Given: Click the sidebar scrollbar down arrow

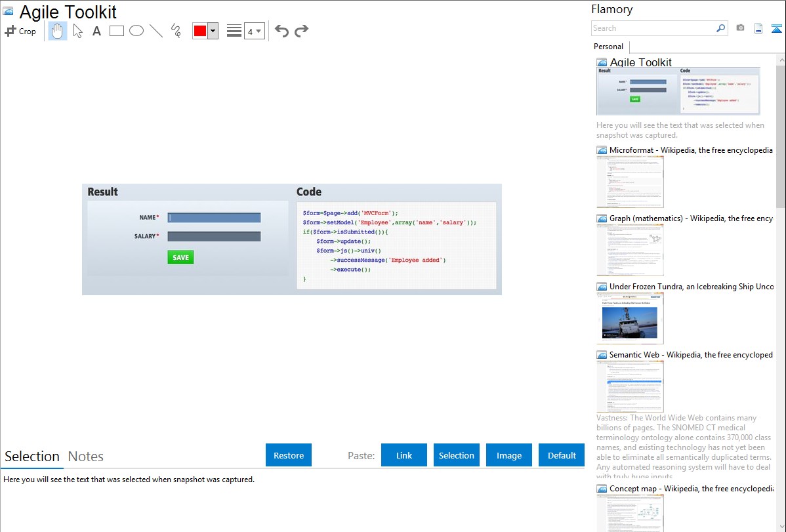Looking at the screenshot, I should tap(781, 527).
